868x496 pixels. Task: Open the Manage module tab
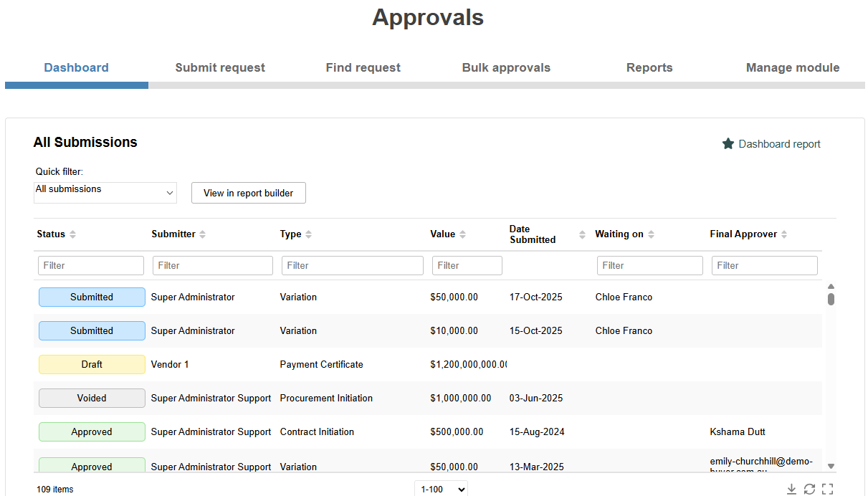point(793,68)
